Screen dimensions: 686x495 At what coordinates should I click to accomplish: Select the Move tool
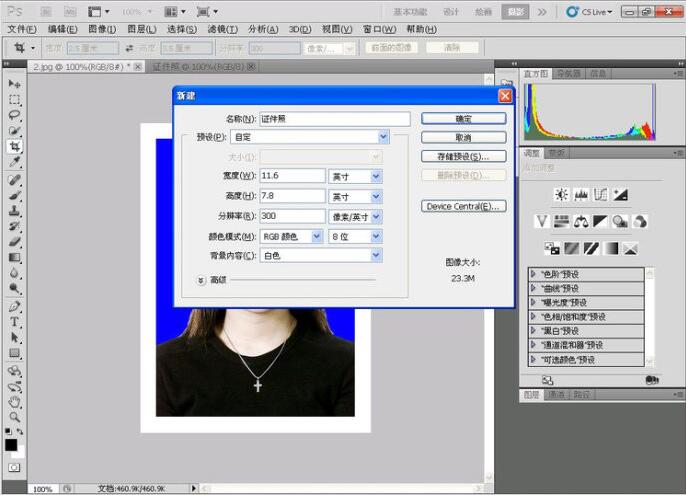(15, 84)
